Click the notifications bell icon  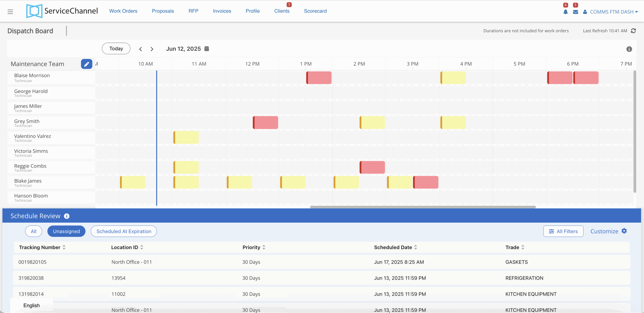pyautogui.click(x=565, y=12)
